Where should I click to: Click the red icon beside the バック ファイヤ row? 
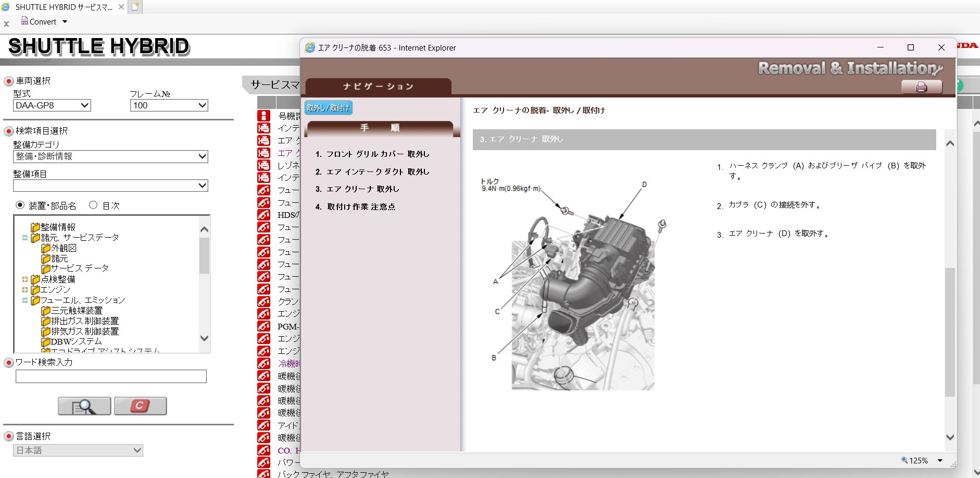click(264, 474)
